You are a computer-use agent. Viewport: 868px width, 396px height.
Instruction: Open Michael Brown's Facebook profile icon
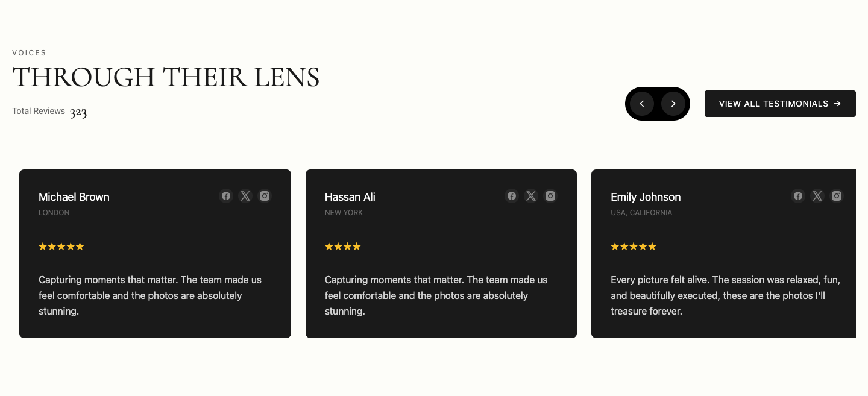click(x=226, y=196)
